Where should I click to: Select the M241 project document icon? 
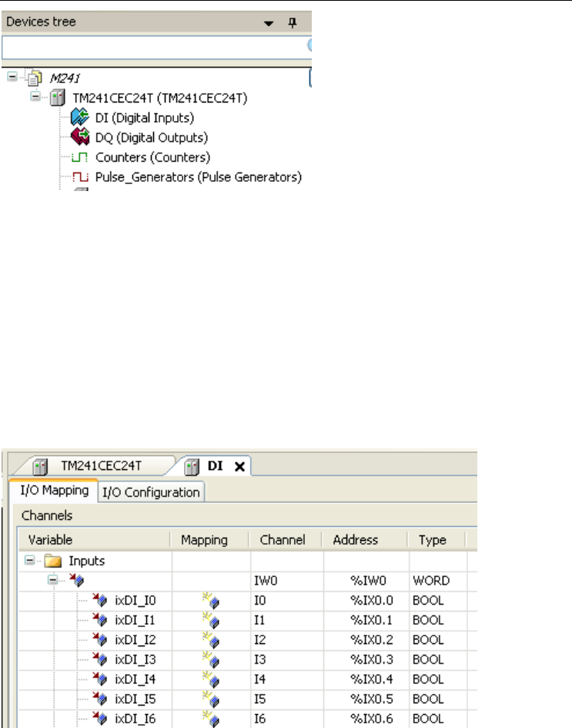point(35,78)
